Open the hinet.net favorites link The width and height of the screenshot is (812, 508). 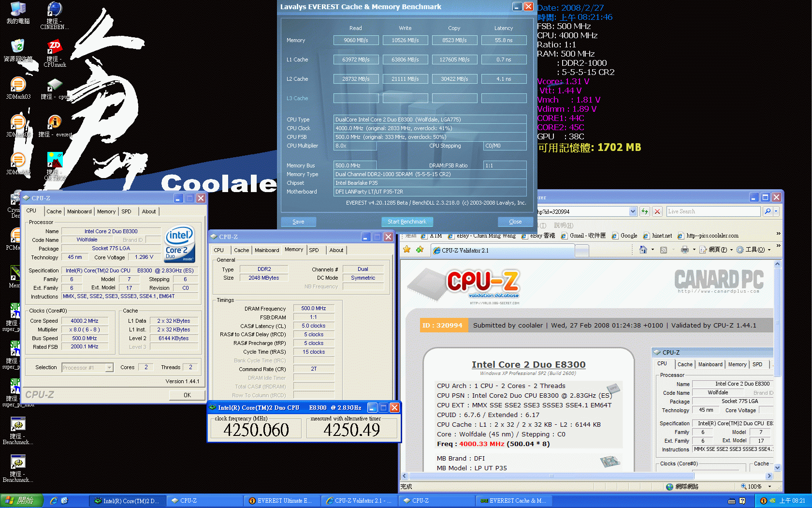pyautogui.click(x=657, y=236)
